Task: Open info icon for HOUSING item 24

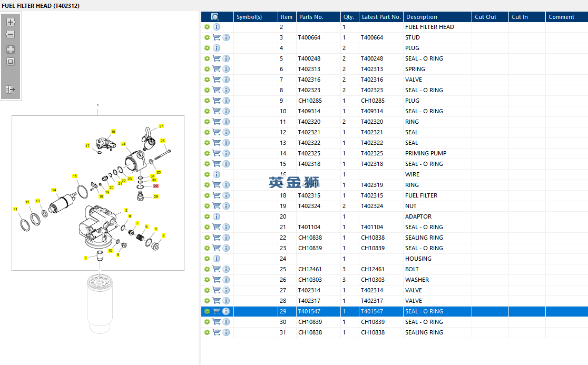Action: pos(217,259)
